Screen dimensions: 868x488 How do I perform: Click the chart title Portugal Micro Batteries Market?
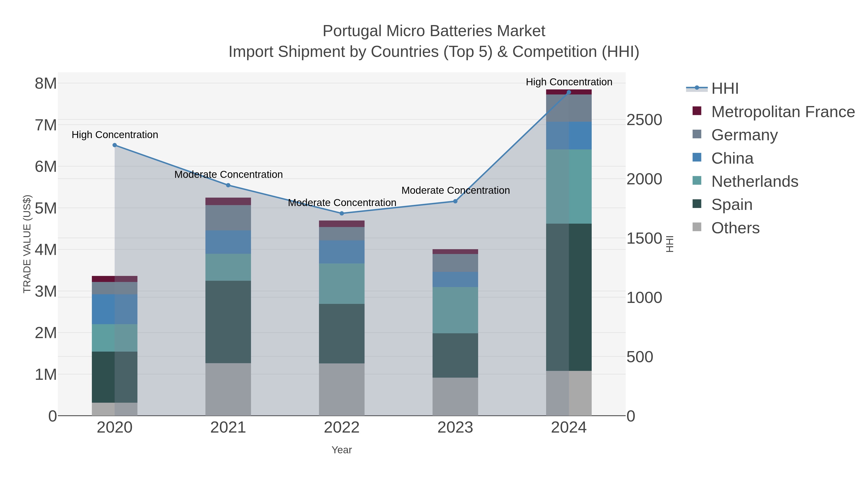(434, 31)
